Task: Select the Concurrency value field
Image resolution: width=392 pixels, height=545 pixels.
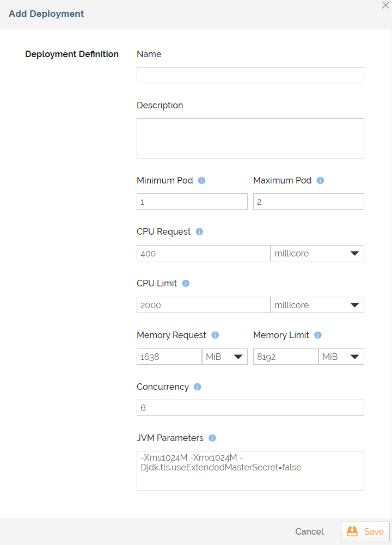Action: [x=250, y=407]
